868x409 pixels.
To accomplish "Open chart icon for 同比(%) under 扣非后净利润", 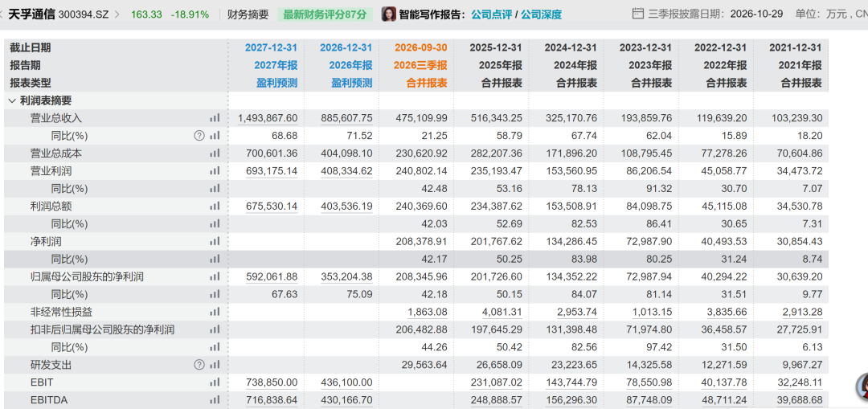I will [215, 348].
